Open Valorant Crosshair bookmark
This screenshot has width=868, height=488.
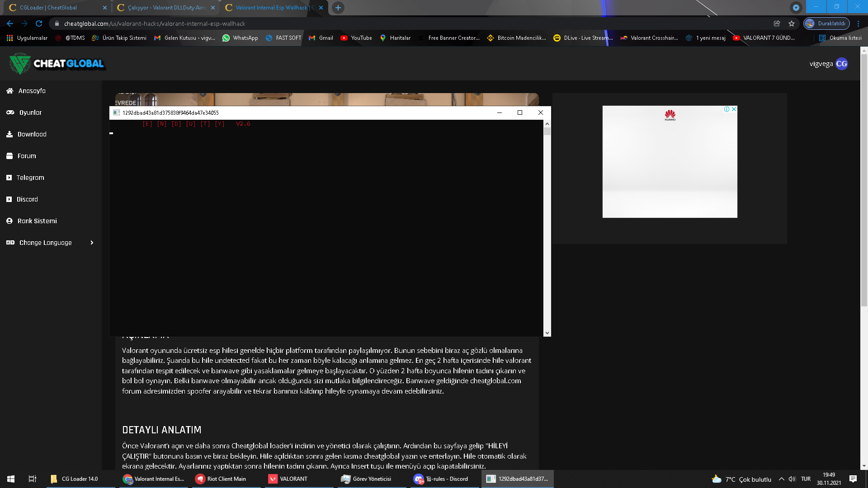point(649,38)
